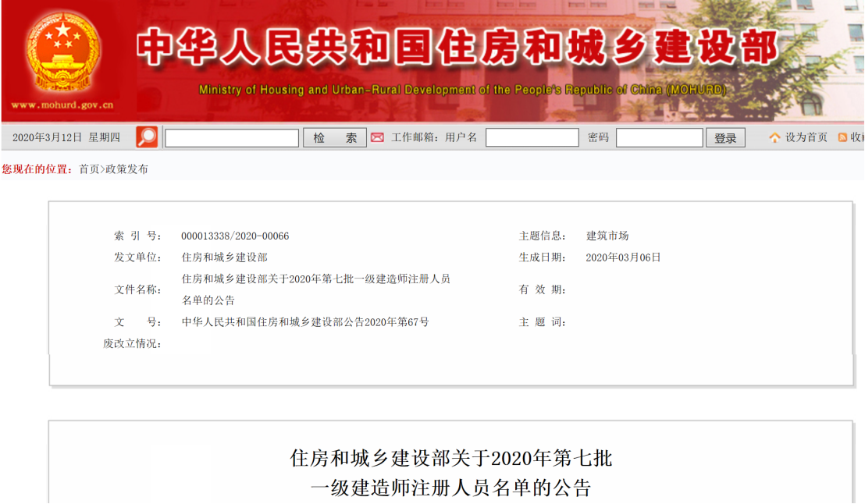
Task: Click the 有效期 label
Action: tap(543, 289)
